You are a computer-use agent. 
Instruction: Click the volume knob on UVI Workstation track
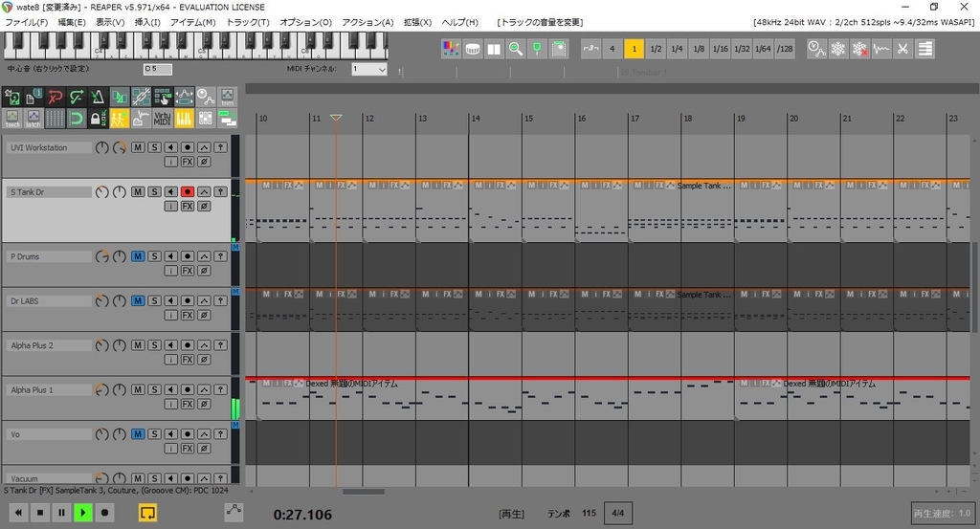coord(101,148)
